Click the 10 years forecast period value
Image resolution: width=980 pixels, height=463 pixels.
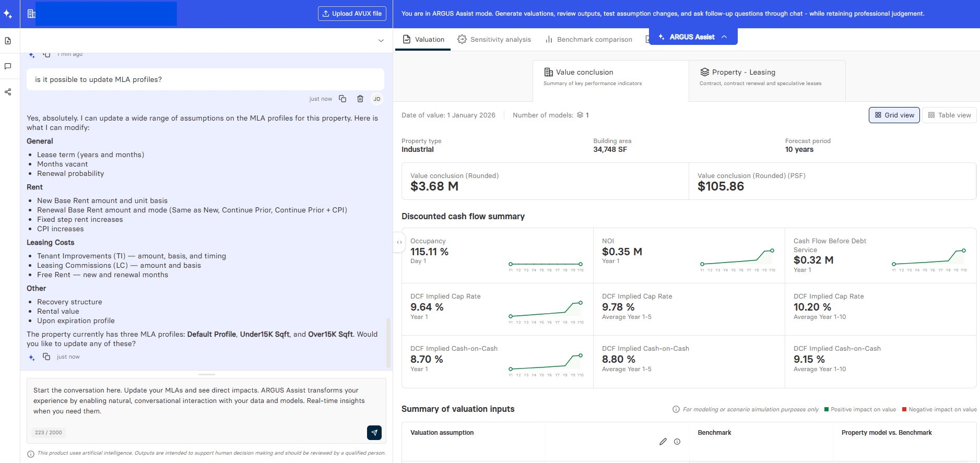point(799,149)
